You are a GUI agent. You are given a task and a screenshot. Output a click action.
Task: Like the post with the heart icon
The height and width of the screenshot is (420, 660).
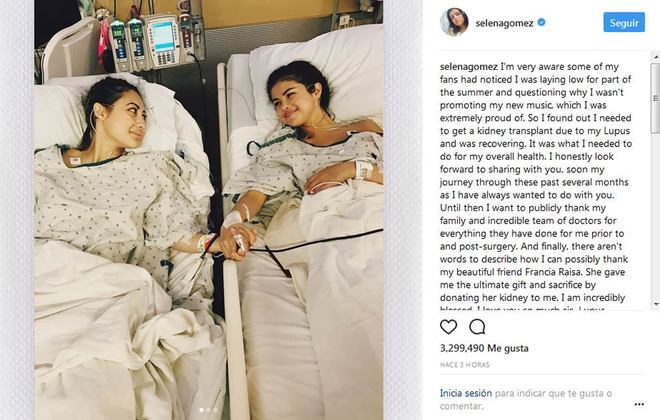click(448, 327)
